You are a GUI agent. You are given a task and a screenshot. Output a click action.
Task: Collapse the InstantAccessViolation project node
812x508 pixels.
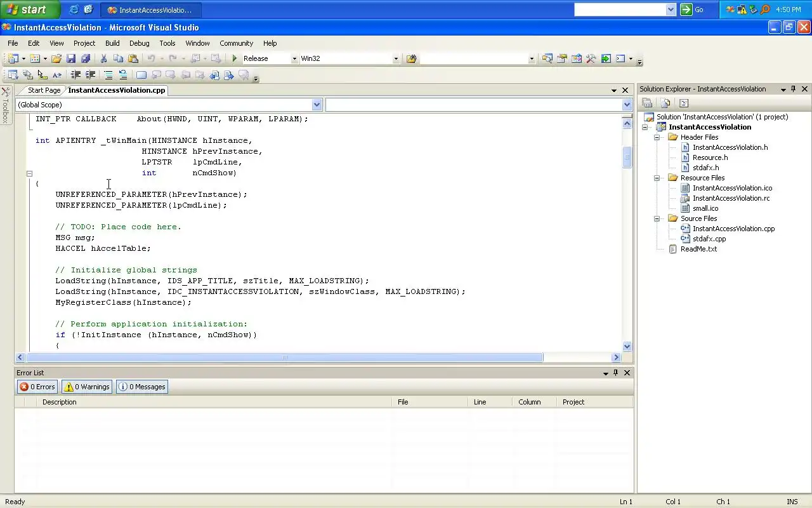pos(645,127)
